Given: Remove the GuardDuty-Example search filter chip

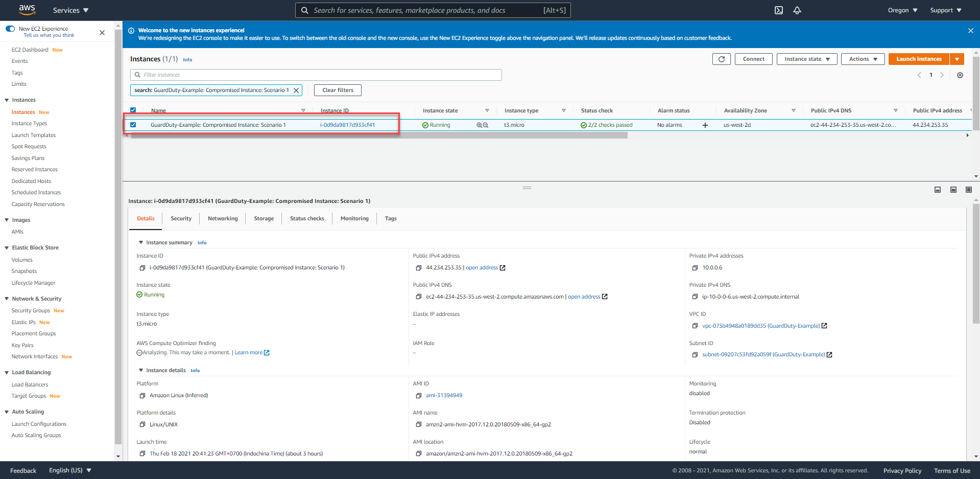Looking at the screenshot, I should [x=296, y=90].
